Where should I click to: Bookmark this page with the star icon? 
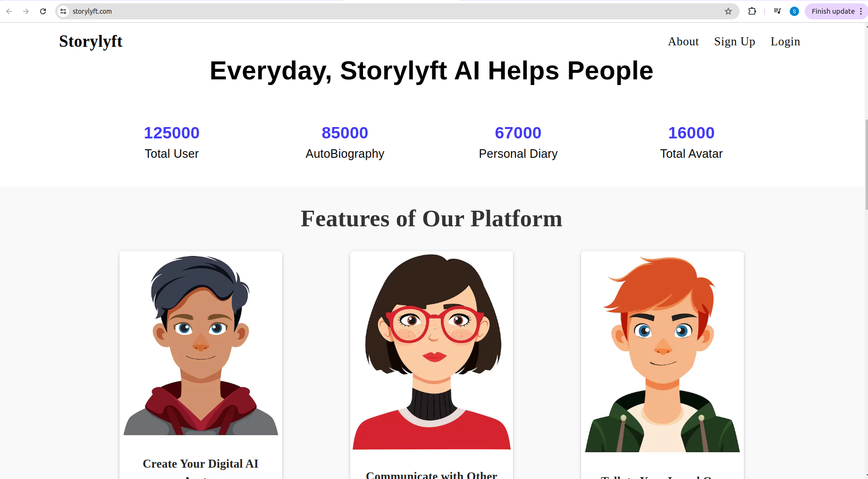click(x=728, y=11)
